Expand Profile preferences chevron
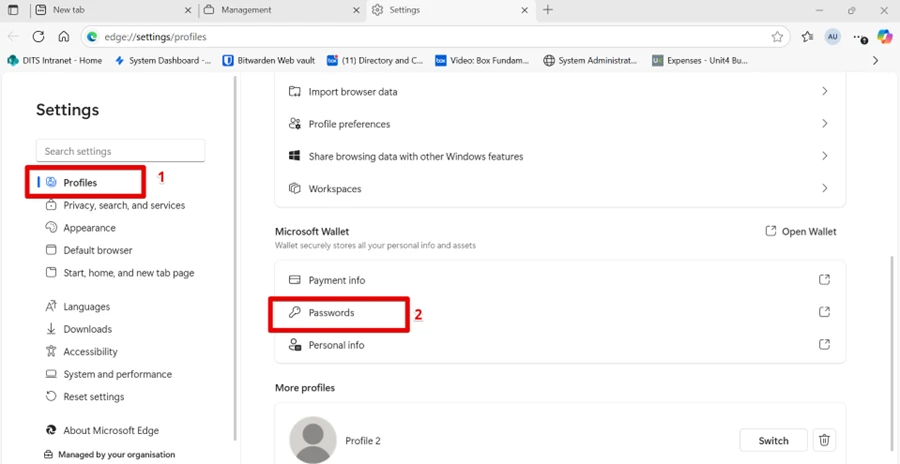900x464 pixels. point(824,124)
